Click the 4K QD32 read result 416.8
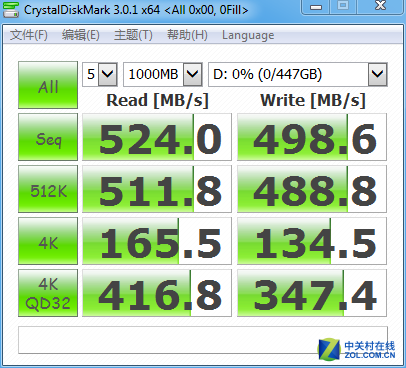 [x=157, y=293]
